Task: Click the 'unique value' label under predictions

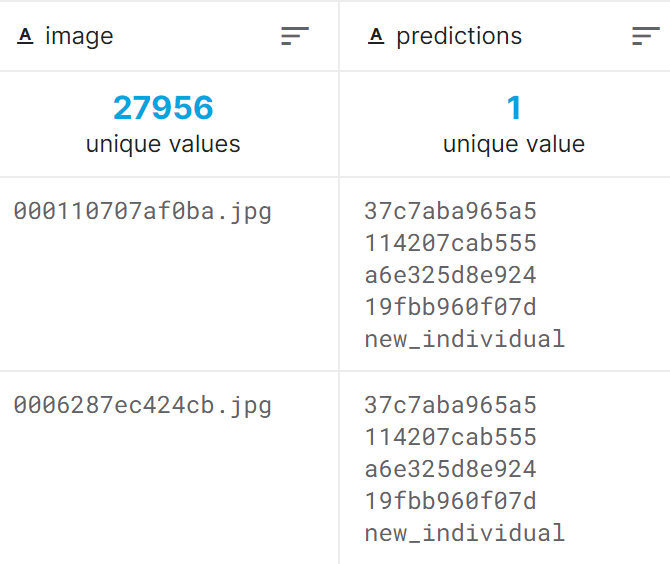Action: pyautogui.click(x=514, y=144)
